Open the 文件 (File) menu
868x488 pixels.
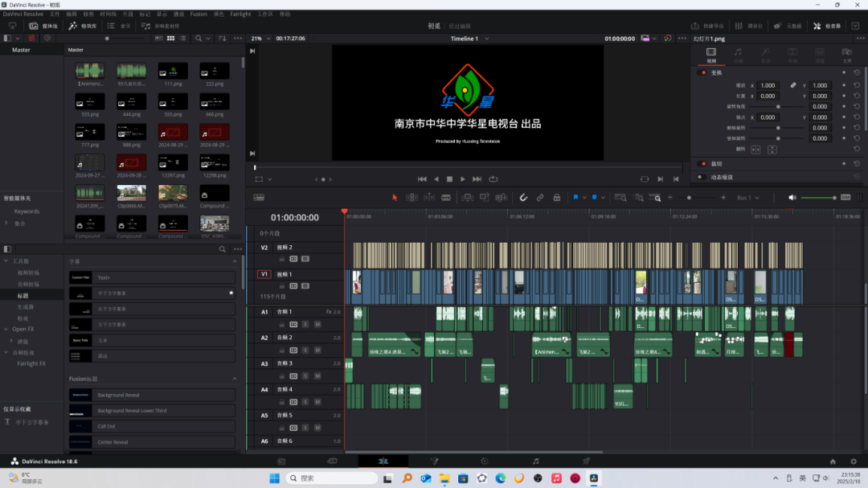click(x=55, y=14)
